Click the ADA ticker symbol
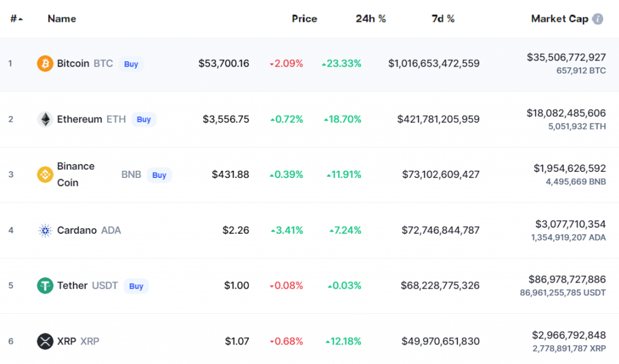The width and height of the screenshot is (619, 364). [111, 230]
